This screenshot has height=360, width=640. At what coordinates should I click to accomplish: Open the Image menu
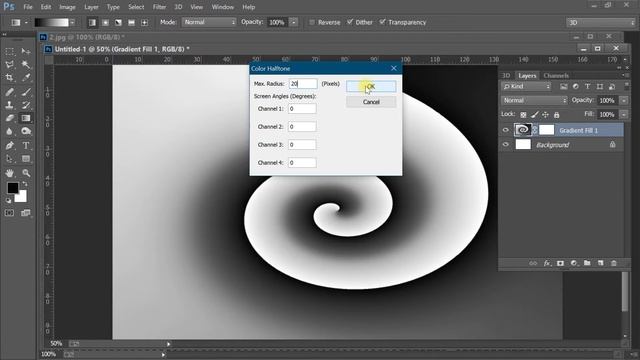67,7
